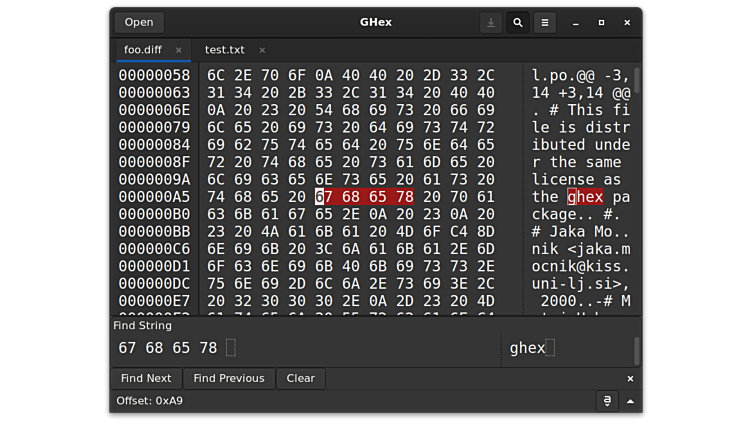Screen dimensions: 752x423
Task: Click the Save download-arrow icon
Action: (x=490, y=22)
